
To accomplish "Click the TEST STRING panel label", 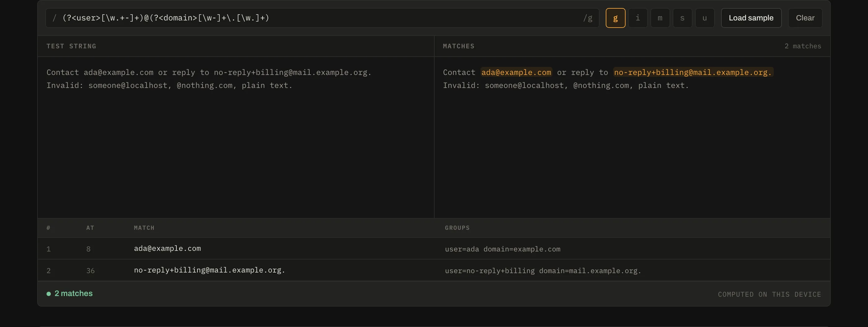I will tap(71, 46).
